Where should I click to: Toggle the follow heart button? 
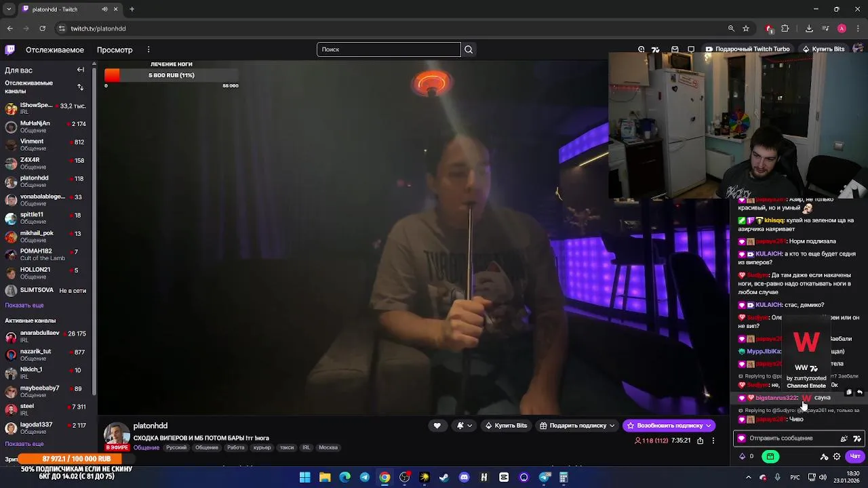[x=437, y=426]
